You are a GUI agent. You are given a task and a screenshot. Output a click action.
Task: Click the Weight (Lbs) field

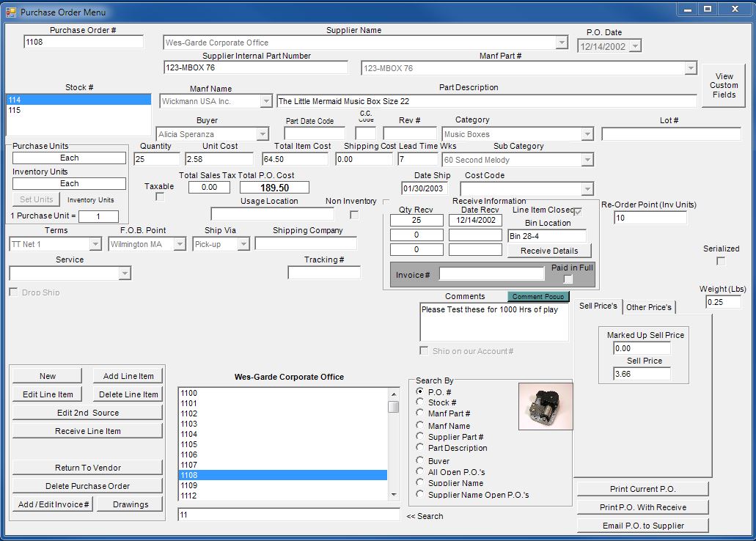point(723,302)
